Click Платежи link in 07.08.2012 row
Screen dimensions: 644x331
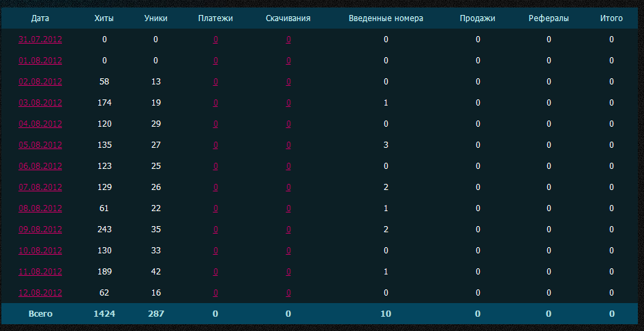[215, 187]
